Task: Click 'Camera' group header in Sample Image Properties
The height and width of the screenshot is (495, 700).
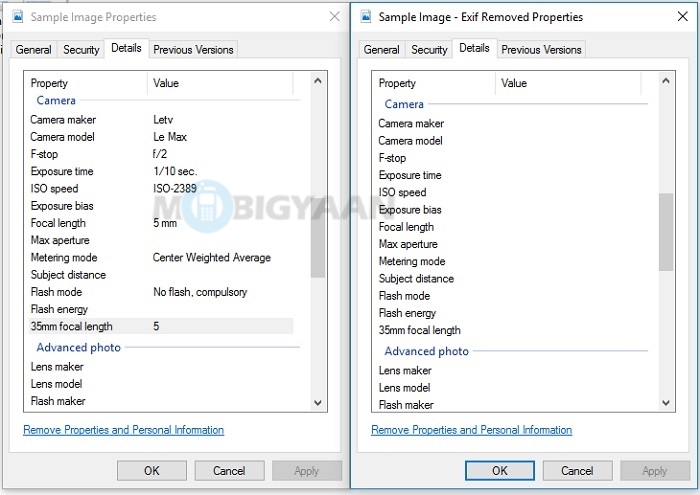Action: point(56,100)
